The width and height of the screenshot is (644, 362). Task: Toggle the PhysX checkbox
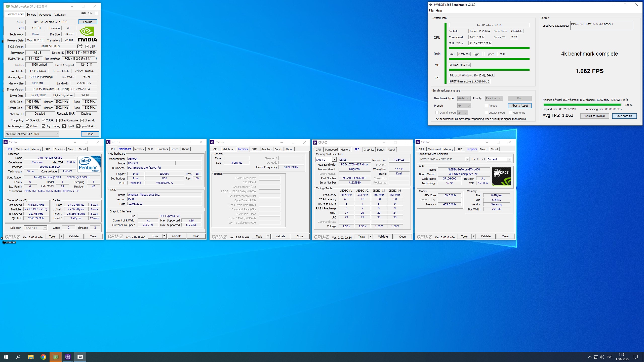pyautogui.click(x=64, y=126)
